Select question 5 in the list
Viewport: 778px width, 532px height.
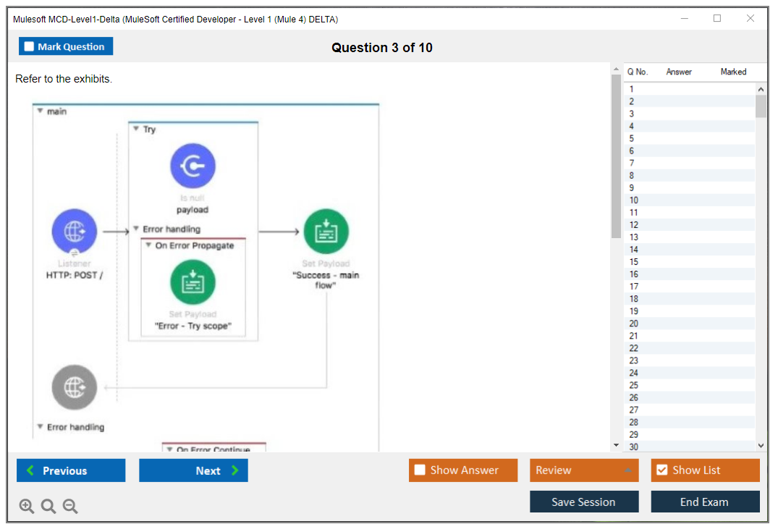[x=632, y=138]
